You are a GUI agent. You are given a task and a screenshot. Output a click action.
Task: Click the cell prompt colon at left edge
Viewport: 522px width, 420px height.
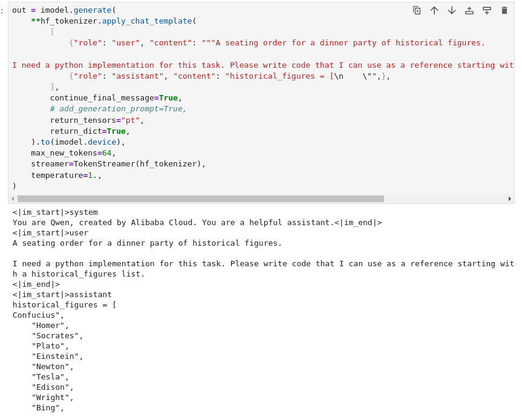(x=2, y=10)
